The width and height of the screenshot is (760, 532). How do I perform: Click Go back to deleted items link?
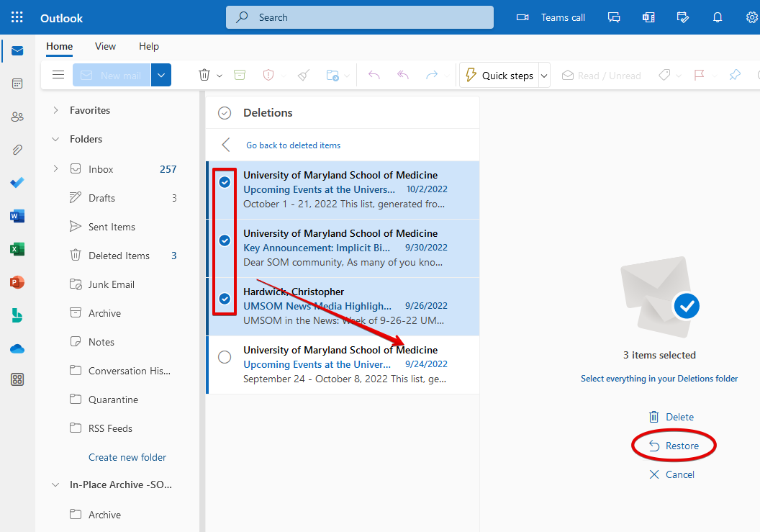[293, 145]
